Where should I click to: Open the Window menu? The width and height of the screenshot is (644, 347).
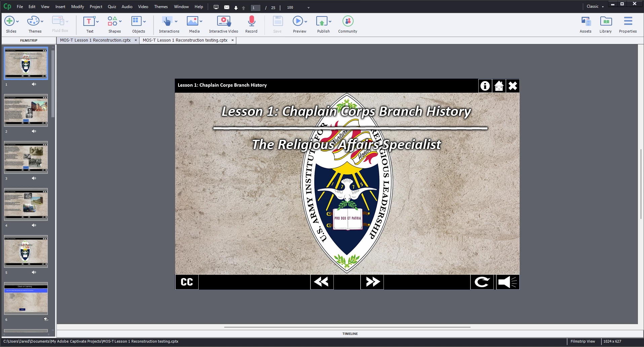click(181, 7)
